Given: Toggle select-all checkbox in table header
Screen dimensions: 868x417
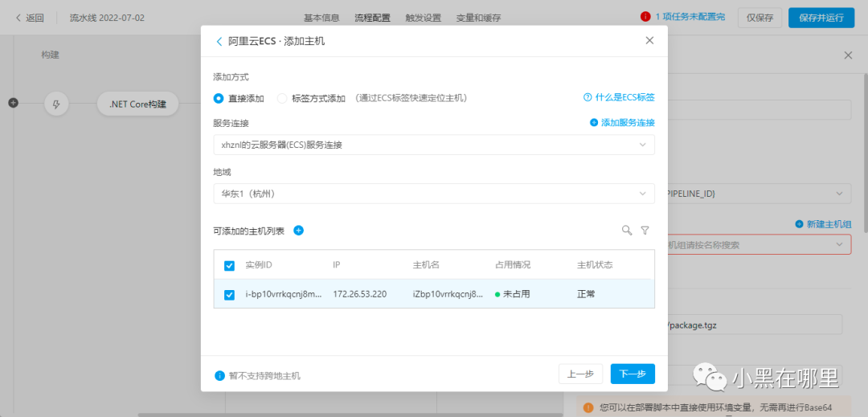Looking at the screenshot, I should [x=229, y=265].
